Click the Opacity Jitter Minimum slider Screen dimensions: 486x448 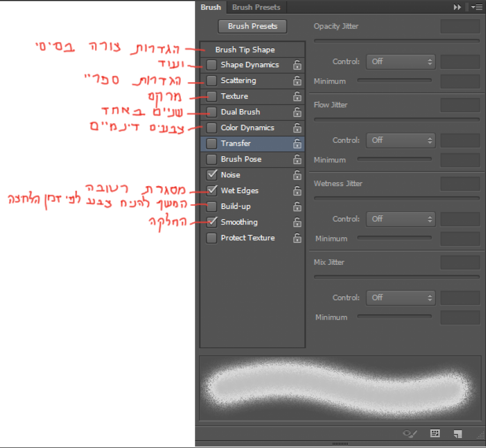click(x=394, y=80)
